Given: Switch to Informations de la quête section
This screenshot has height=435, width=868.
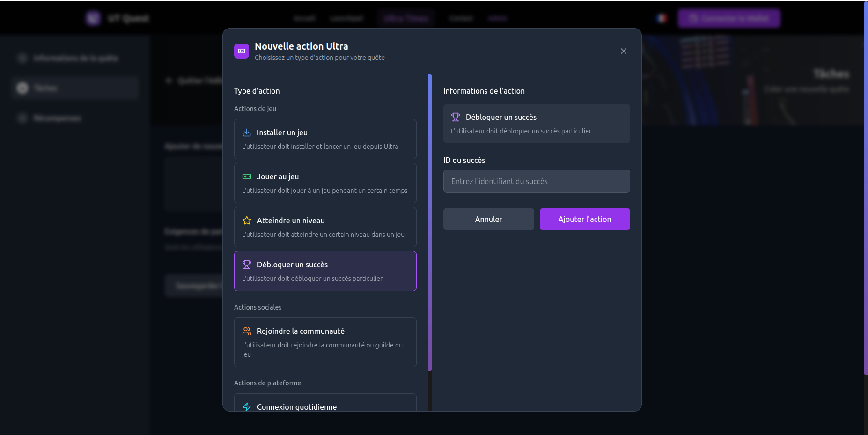Looking at the screenshot, I should pyautogui.click(x=75, y=58).
